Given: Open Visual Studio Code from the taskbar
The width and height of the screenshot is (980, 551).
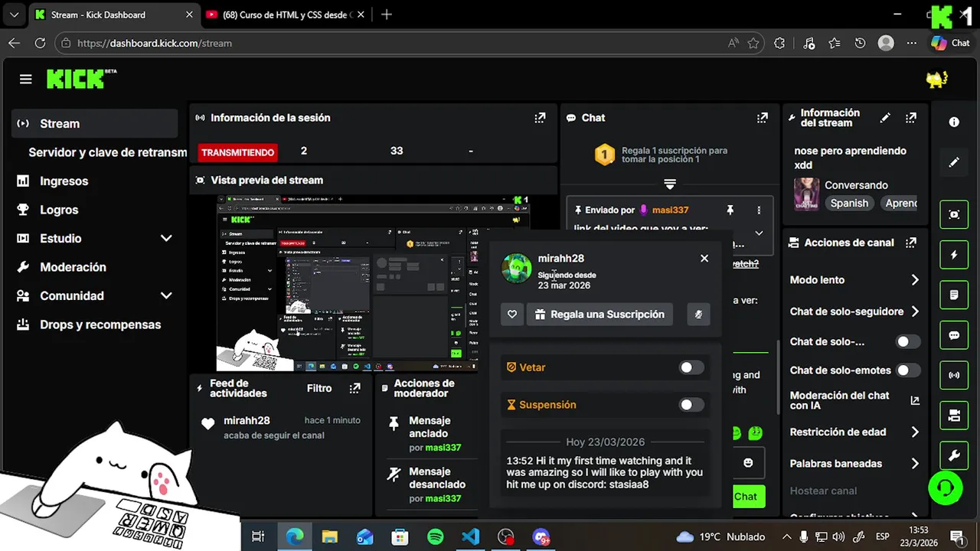Looking at the screenshot, I should click(471, 536).
